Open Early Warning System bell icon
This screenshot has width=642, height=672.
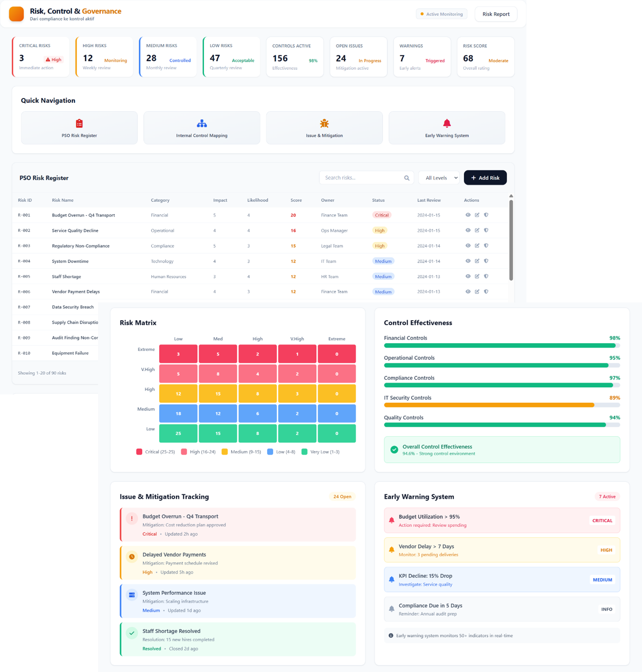click(447, 123)
